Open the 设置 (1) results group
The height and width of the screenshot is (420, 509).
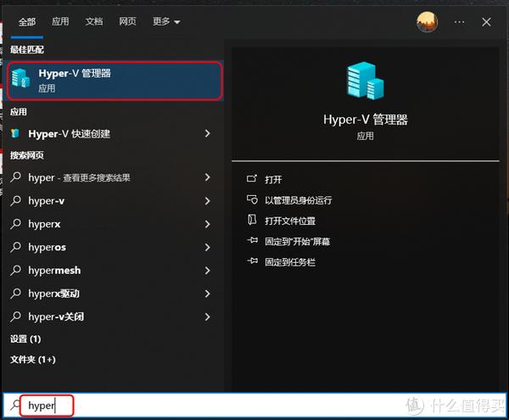pos(25,339)
